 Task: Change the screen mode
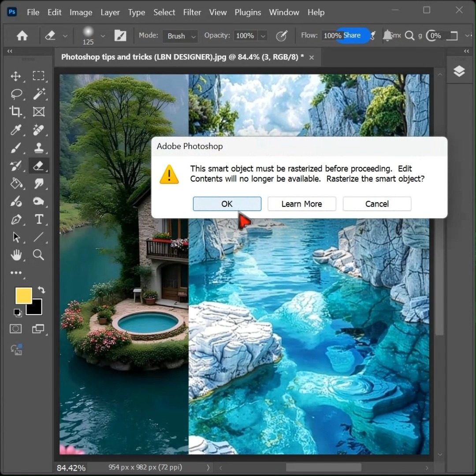click(x=38, y=329)
